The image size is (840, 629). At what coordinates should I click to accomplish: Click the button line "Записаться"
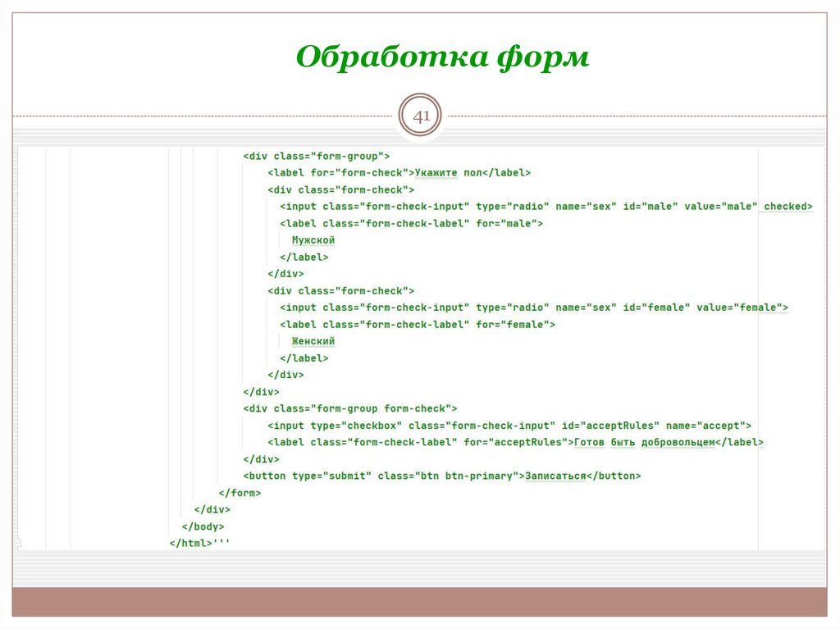point(442,476)
